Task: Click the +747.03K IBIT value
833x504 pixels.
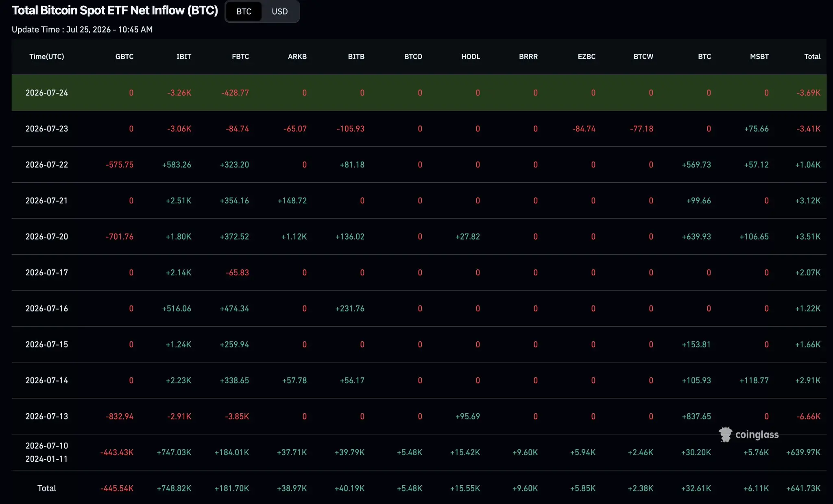Action: pos(174,452)
